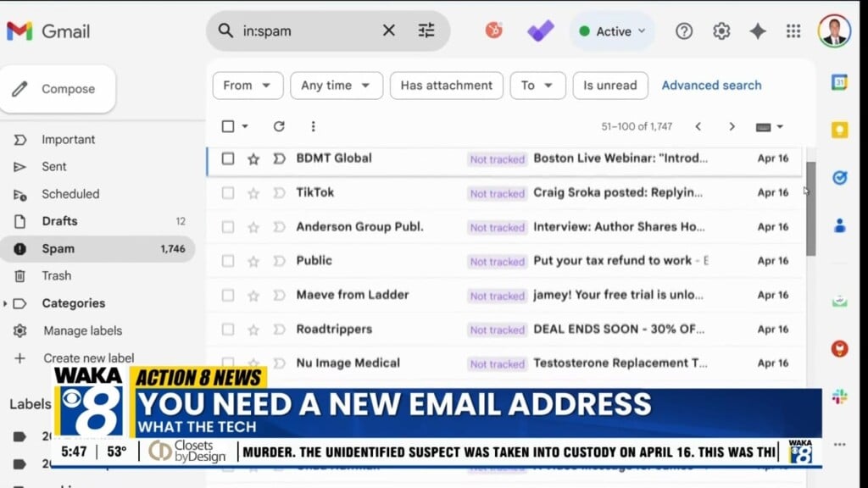Go to older messages page

(732, 127)
